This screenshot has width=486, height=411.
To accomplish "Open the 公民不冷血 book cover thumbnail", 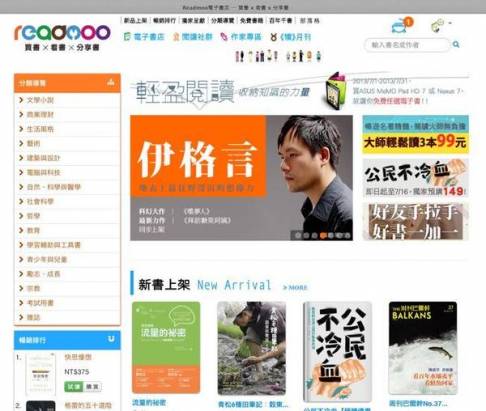I will coord(337,352).
